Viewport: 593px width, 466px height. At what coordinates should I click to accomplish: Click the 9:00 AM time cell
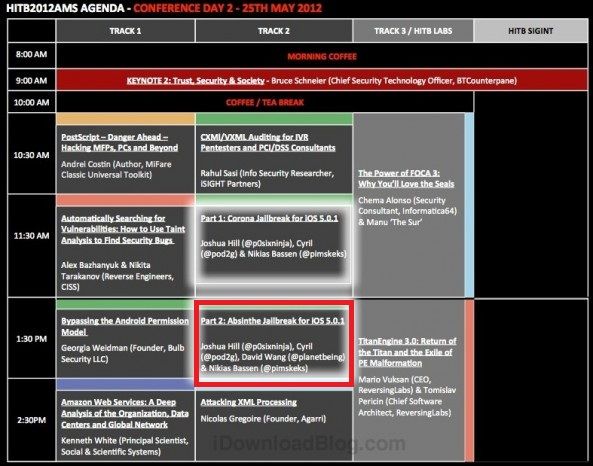click(x=31, y=80)
